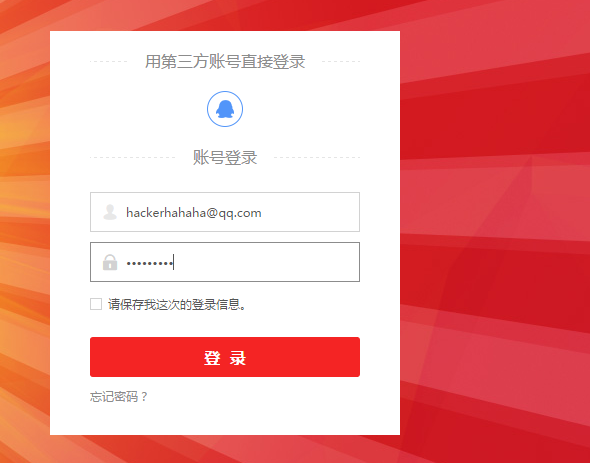Click the blue circular border of QQ icon
590x463 pixels.
coord(225,91)
